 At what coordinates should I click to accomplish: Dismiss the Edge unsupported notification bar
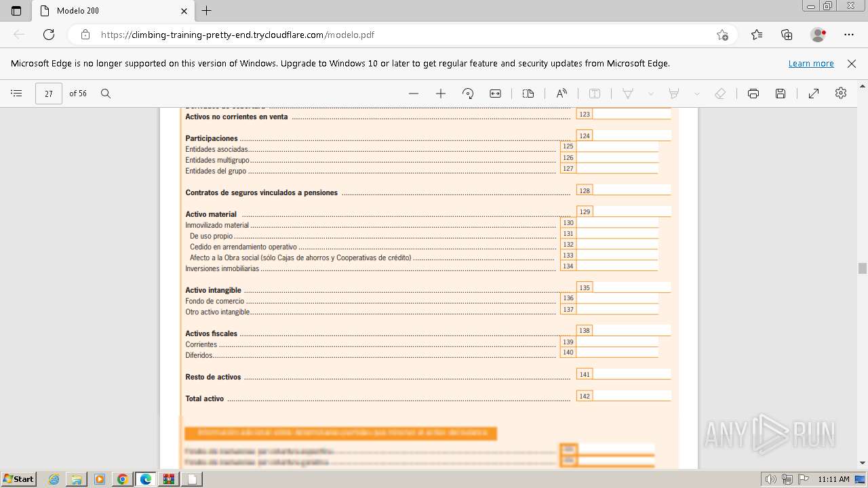pos(852,63)
